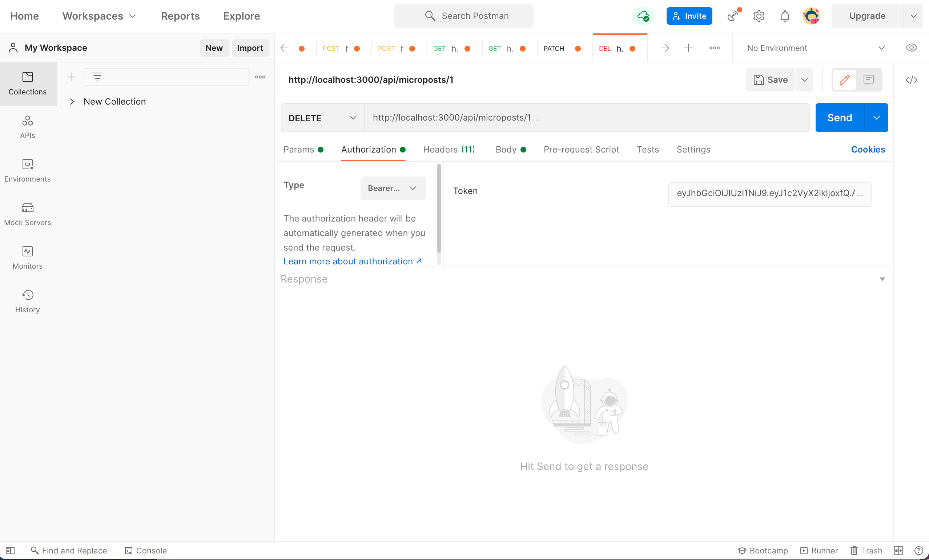Open Postman settings via gear icon
929x560 pixels.
pos(759,16)
